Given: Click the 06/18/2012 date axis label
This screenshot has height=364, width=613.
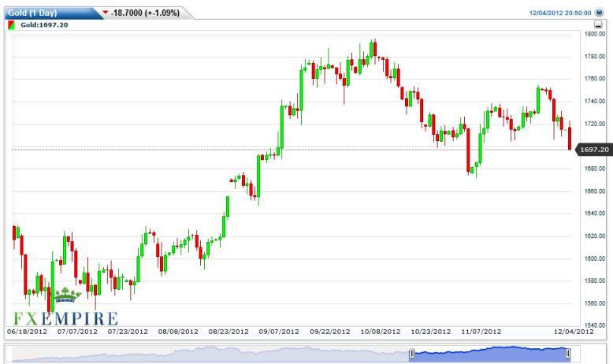Looking at the screenshot, I should [x=27, y=332].
